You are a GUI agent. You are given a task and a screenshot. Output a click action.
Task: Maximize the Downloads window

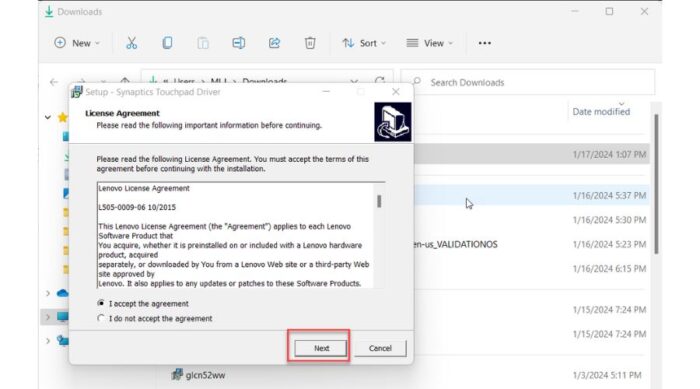pyautogui.click(x=609, y=12)
